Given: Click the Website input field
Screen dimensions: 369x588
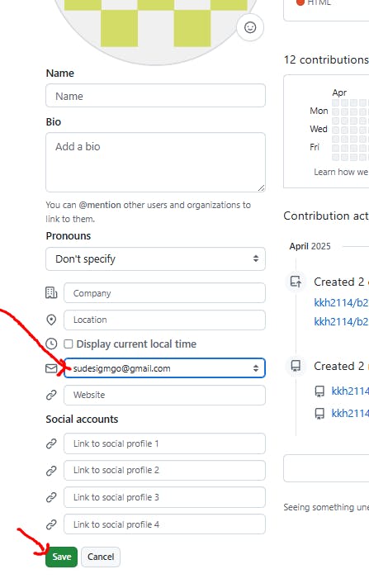Looking at the screenshot, I should coord(164,395).
